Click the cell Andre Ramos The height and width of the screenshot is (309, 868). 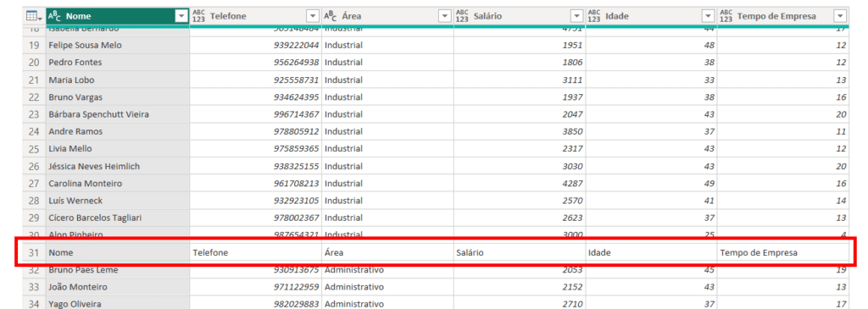(117, 131)
